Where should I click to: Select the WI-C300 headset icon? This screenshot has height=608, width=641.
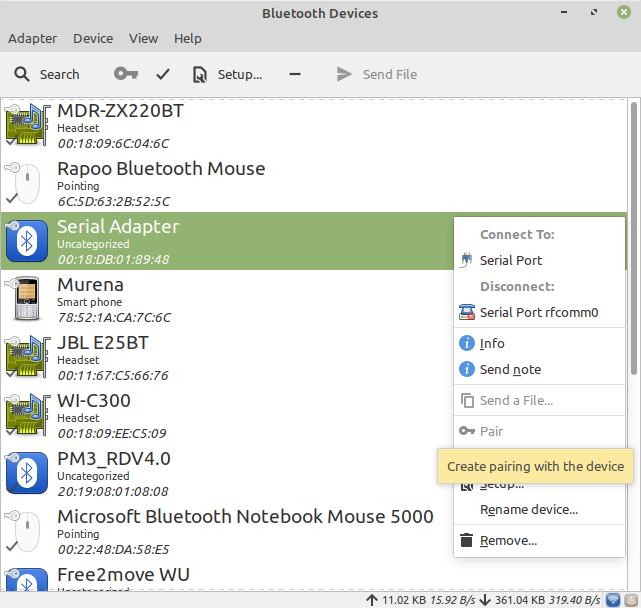(27, 415)
